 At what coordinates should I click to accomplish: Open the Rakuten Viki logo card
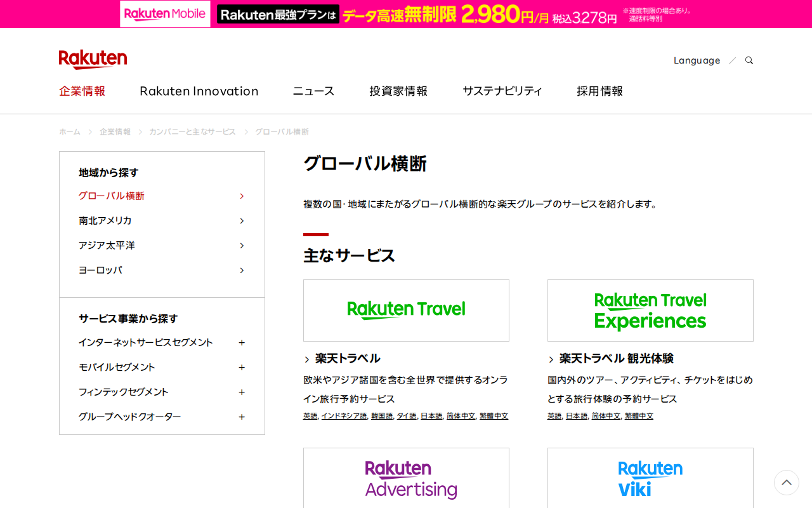650,478
